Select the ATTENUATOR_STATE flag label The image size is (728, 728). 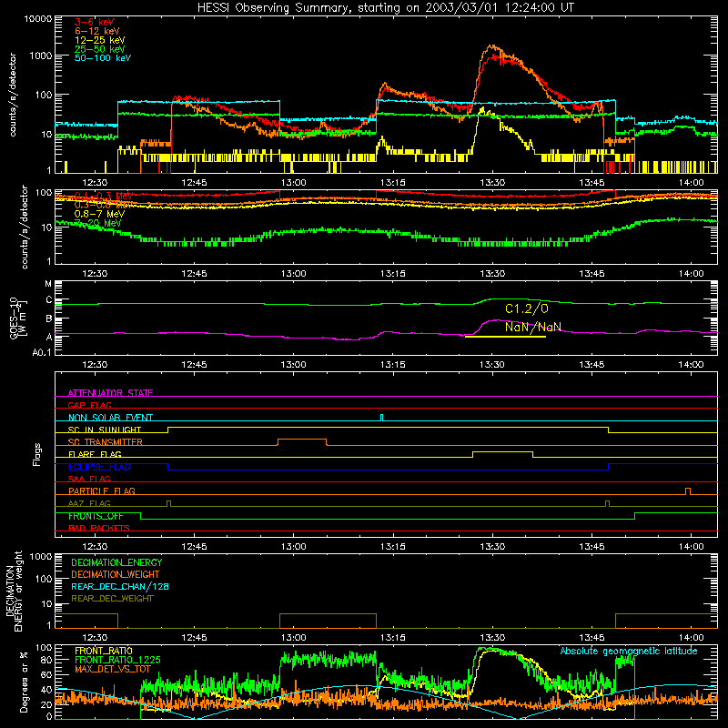pos(110,393)
